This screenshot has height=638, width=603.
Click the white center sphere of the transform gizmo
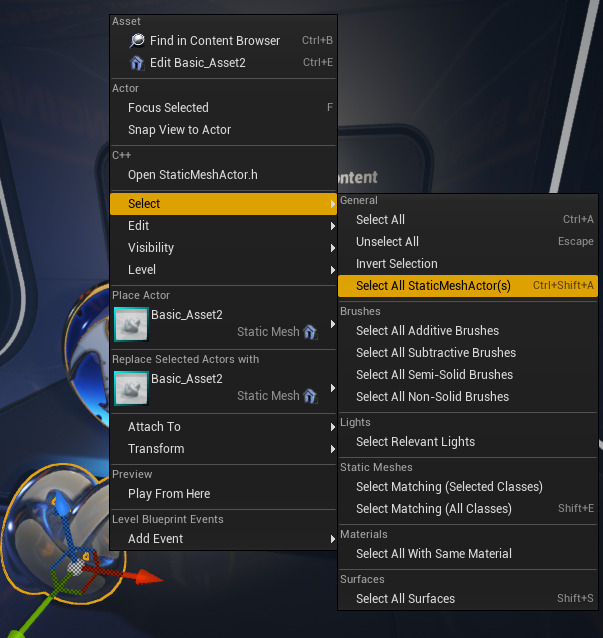pos(76,568)
